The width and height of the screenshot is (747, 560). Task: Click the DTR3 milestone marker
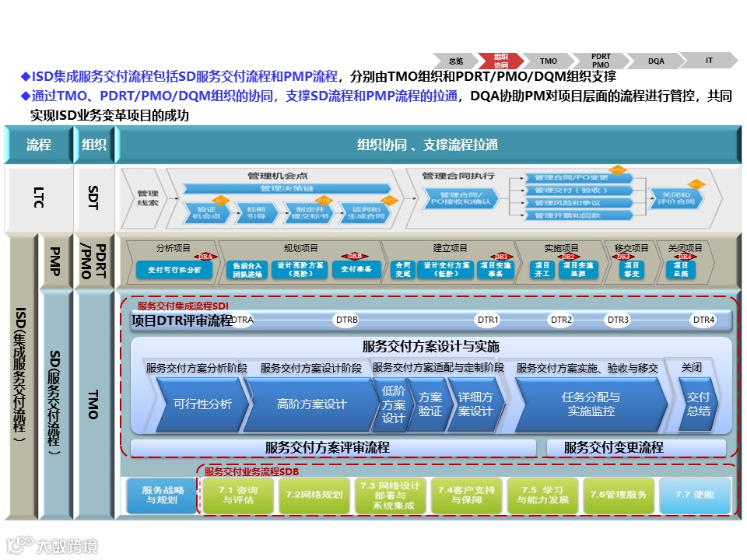click(x=618, y=320)
